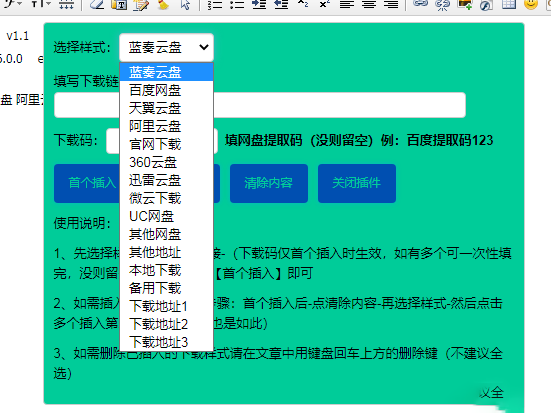Image resolution: width=551 pixels, height=416 pixels.
Task: Apply superscript formatting
Action: (325, 4)
